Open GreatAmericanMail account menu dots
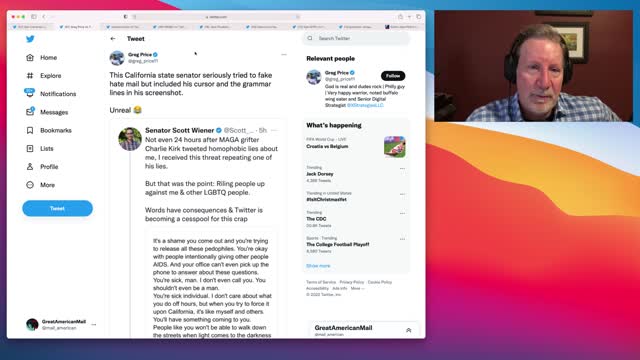 pos(94,324)
